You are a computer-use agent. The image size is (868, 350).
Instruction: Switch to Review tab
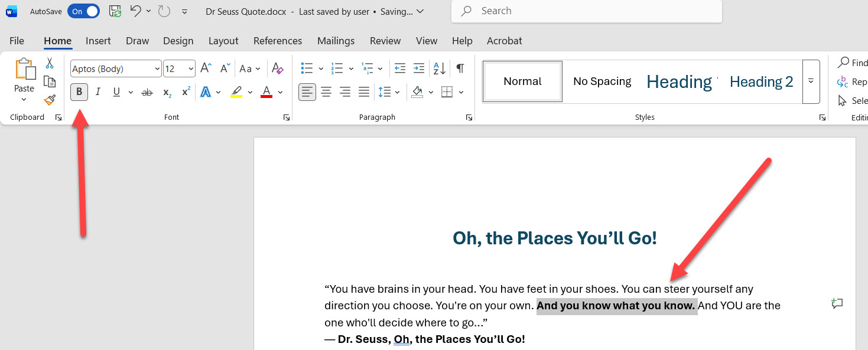[x=385, y=41]
